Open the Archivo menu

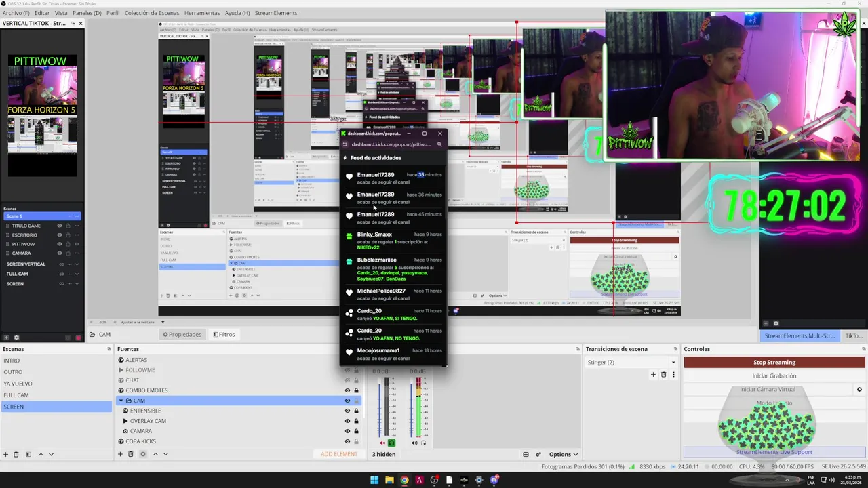click(16, 13)
